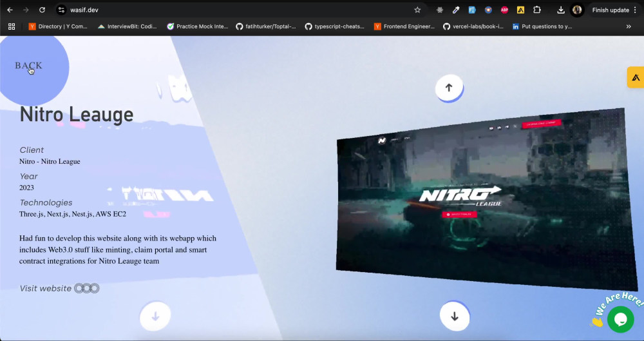644x341 pixels.
Task: Open the InterviewBit bookmark
Action: coord(127,26)
